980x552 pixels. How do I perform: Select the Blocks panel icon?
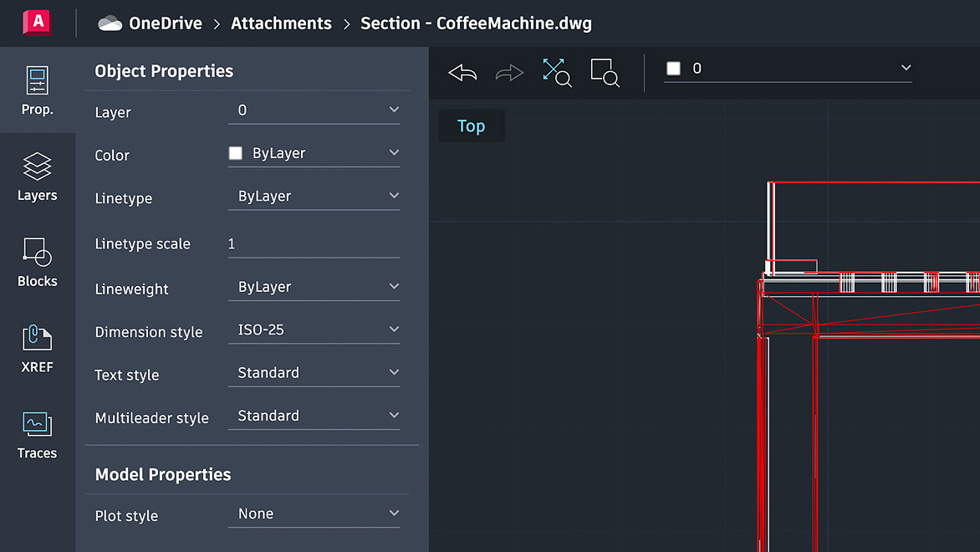click(37, 262)
